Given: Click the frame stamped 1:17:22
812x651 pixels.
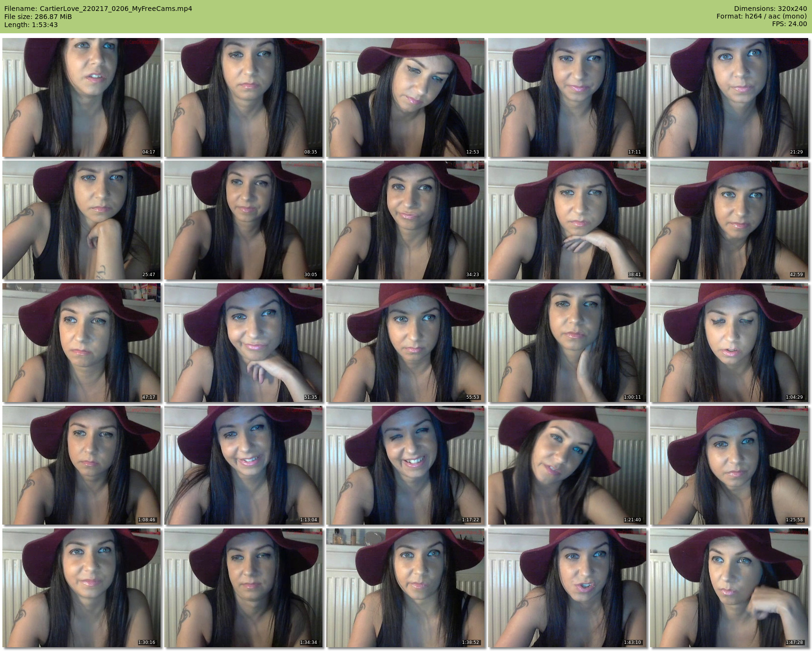Looking at the screenshot, I should click(406, 465).
